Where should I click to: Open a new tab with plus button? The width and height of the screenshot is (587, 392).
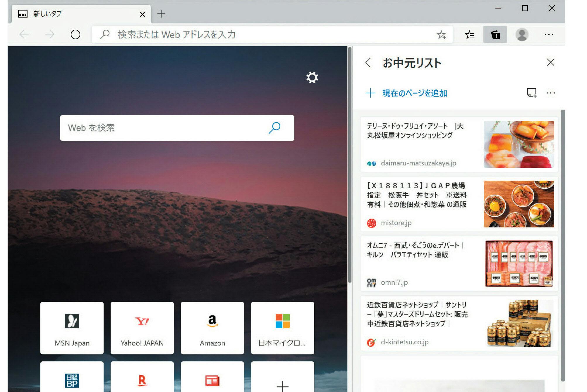tap(161, 14)
